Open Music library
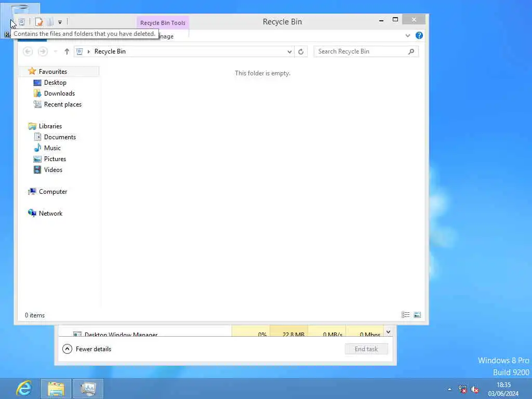The width and height of the screenshot is (532, 399). (52, 148)
